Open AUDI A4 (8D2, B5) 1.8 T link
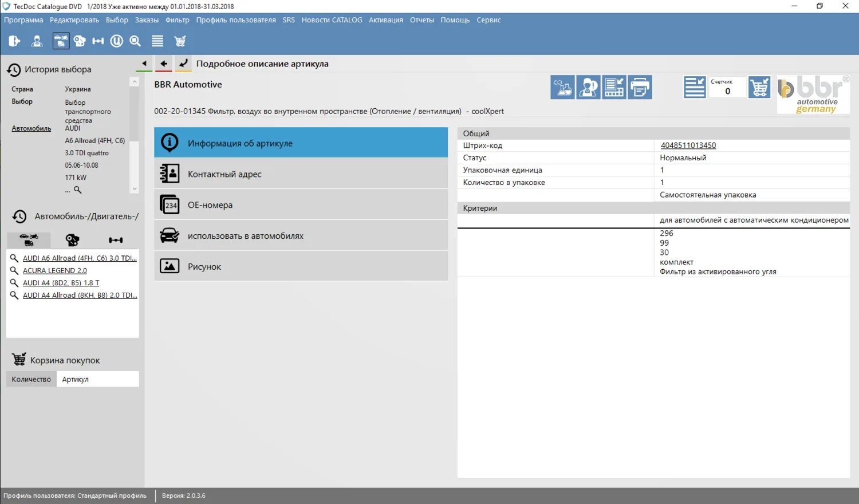859x504 pixels. tap(61, 283)
